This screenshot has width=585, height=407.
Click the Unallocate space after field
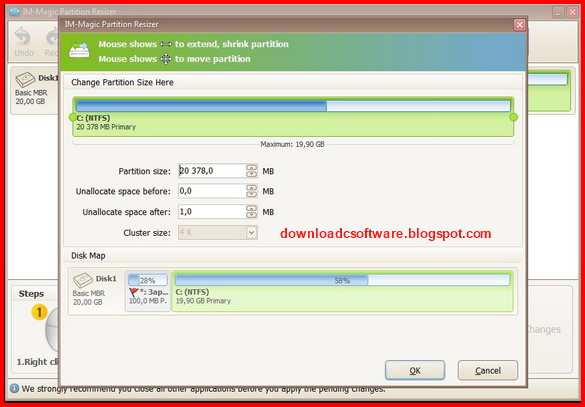click(x=212, y=212)
